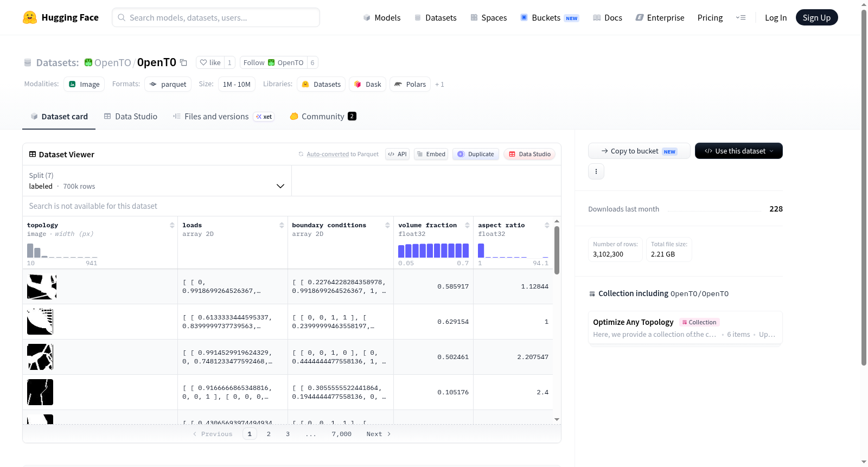Filter by Dask library tag
Image resolution: width=868 pixels, height=467 pixels.
tap(367, 84)
